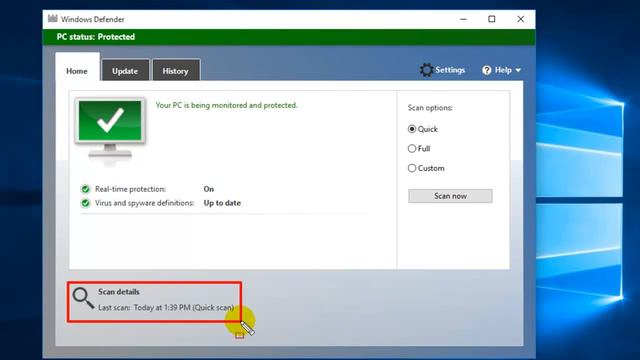640x360 pixels.
Task: Click 'Your PC is being monitored and protected.' text
Action: (x=227, y=105)
